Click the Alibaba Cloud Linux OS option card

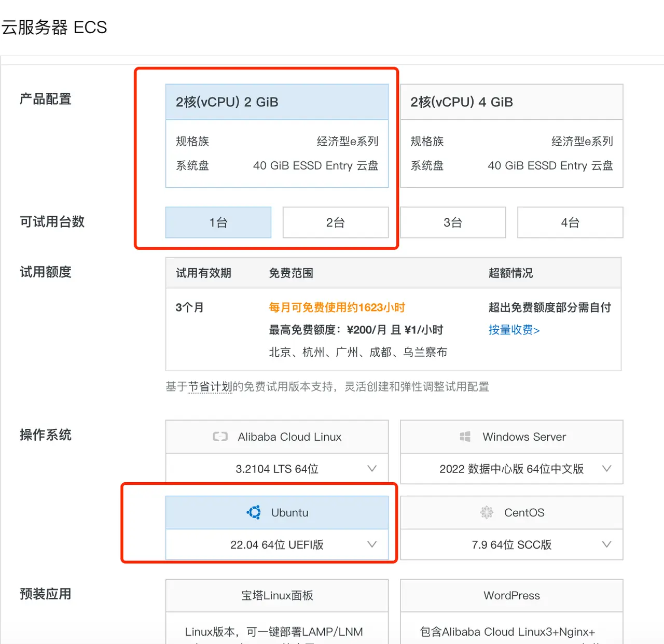[x=276, y=437]
